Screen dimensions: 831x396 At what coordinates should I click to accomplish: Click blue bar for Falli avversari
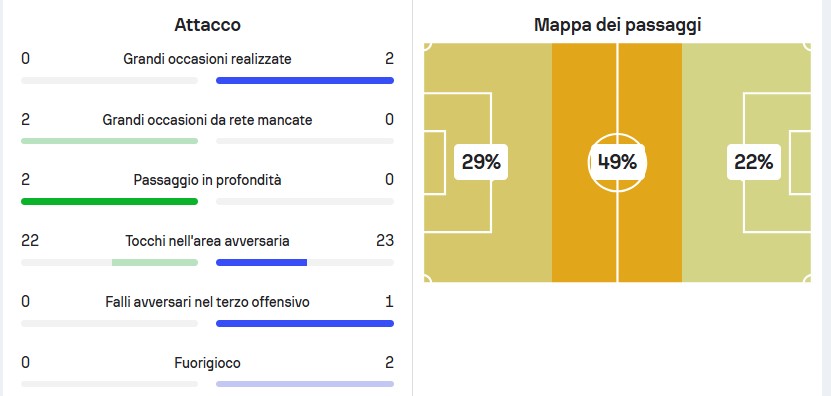coord(305,323)
